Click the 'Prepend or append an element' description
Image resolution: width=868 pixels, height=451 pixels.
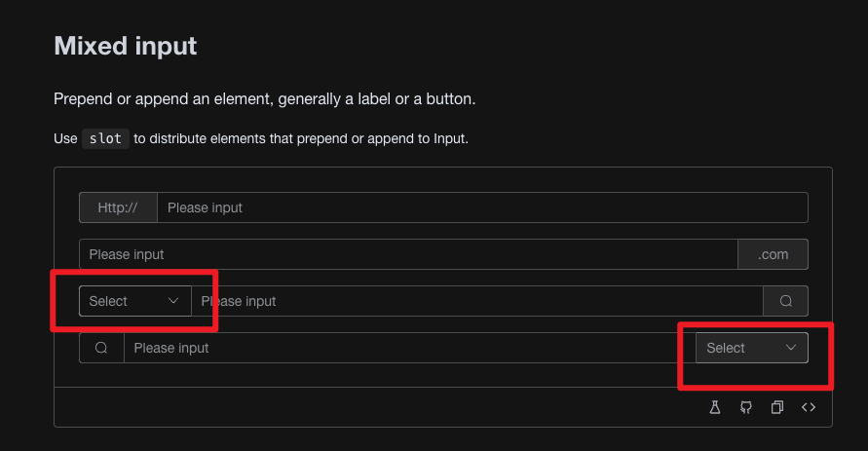pos(265,99)
